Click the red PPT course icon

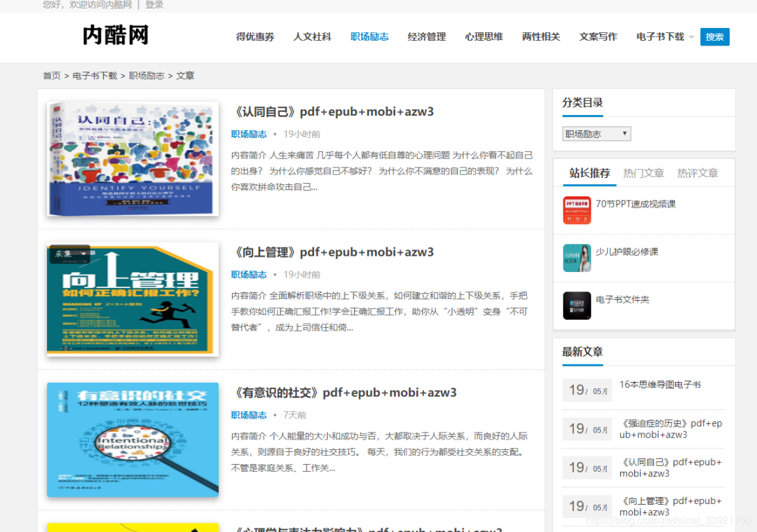[577, 210]
